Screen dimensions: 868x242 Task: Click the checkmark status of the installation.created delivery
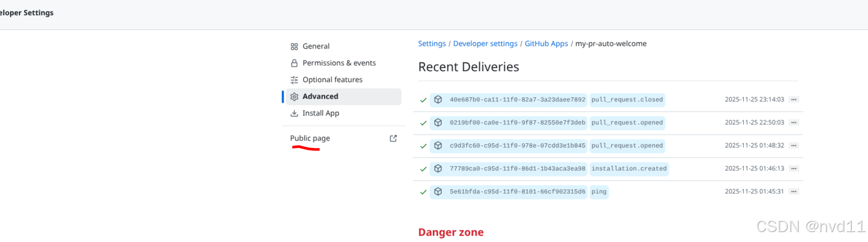coord(423,169)
